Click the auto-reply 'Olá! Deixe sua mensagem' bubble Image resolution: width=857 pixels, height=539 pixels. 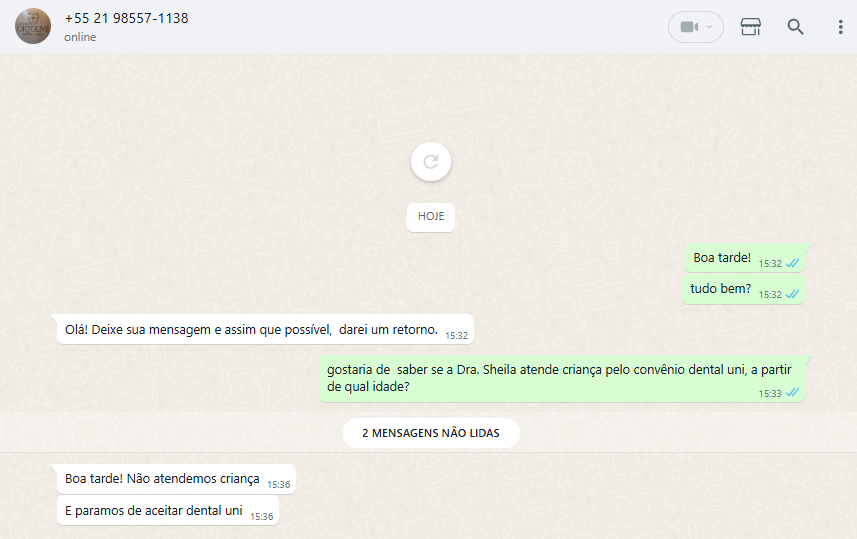pyautogui.click(x=265, y=330)
